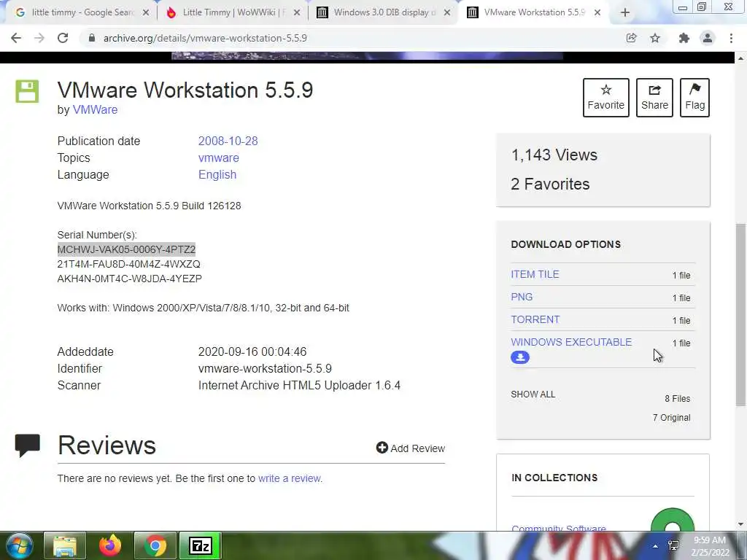
Task: Click the page vertical scrollbar thumb
Action: point(740,314)
